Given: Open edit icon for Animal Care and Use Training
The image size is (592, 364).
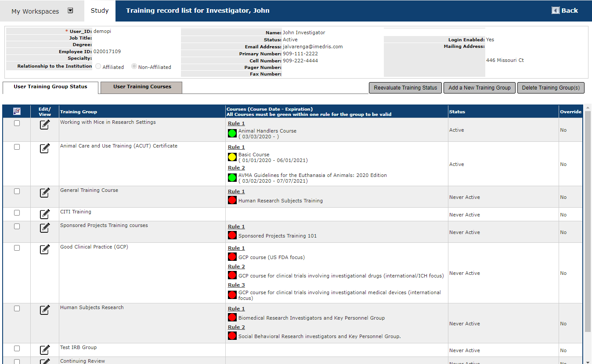Looking at the screenshot, I should [x=45, y=148].
